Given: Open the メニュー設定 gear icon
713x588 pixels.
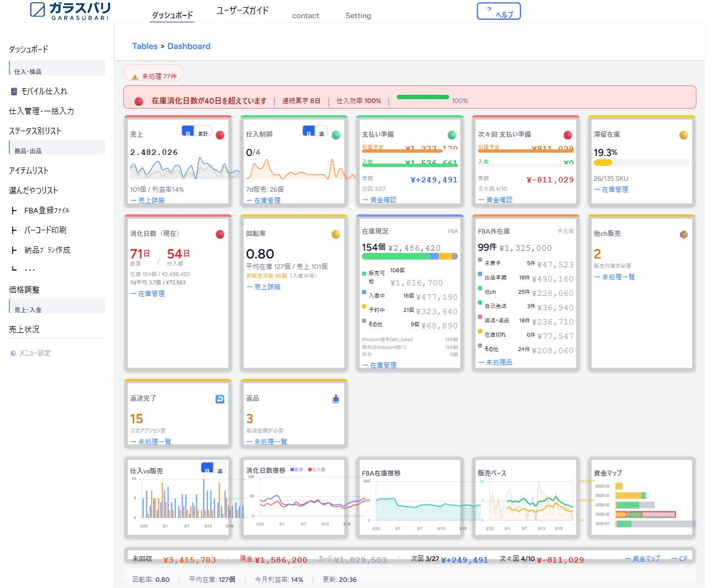Looking at the screenshot, I should tap(12, 353).
